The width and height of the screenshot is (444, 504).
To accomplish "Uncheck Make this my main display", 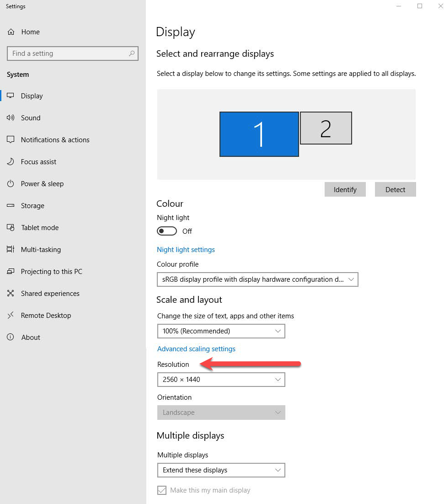I will pos(162,490).
